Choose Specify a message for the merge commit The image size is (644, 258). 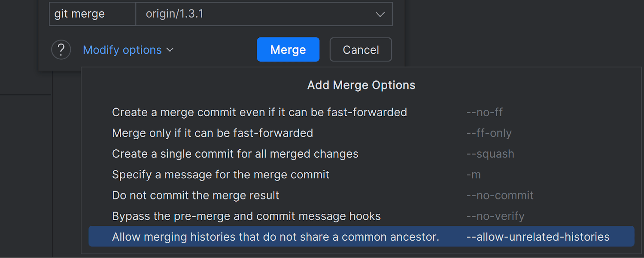pyautogui.click(x=361, y=174)
